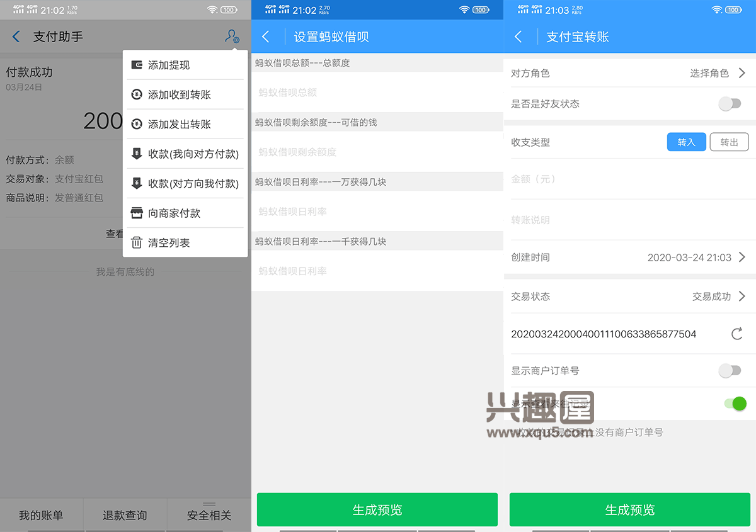Open the 创建时间 date picker
The width and height of the screenshot is (756, 532).
point(630,258)
